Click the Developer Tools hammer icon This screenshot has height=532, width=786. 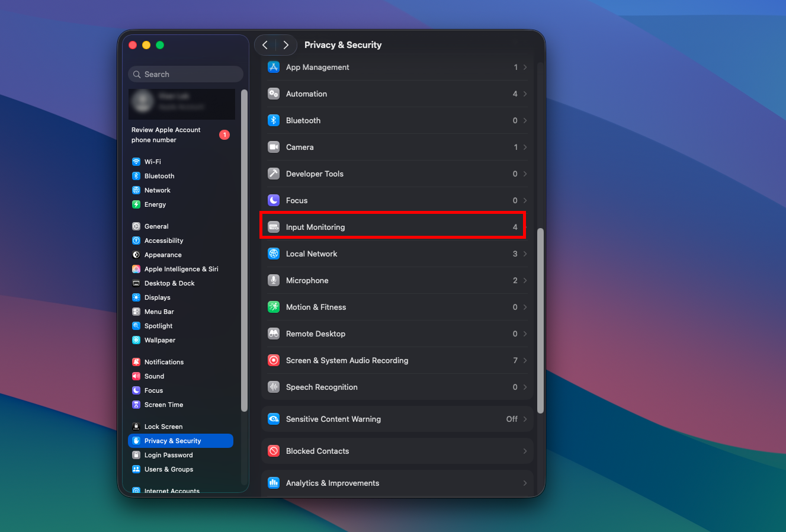coord(273,174)
